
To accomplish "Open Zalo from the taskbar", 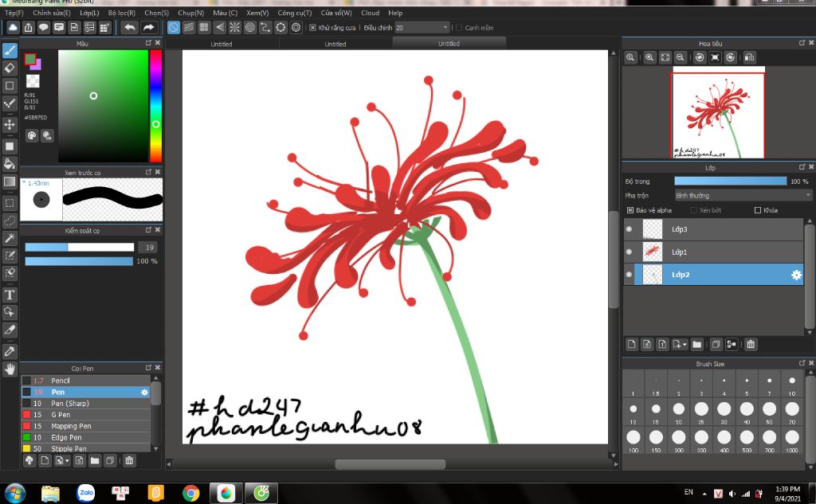I will (86, 493).
